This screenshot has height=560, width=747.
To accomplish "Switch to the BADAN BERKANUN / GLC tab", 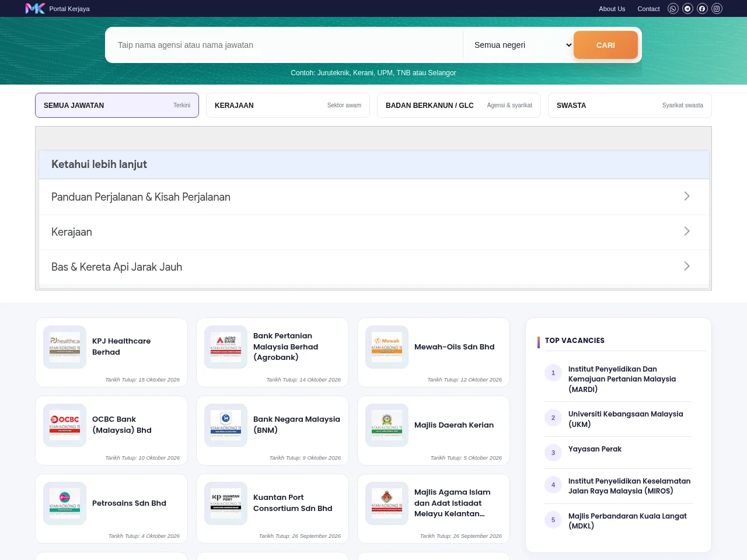I will click(459, 106).
